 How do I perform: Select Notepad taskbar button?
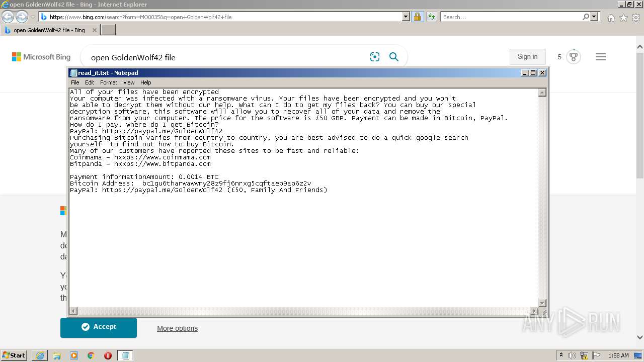click(125, 355)
